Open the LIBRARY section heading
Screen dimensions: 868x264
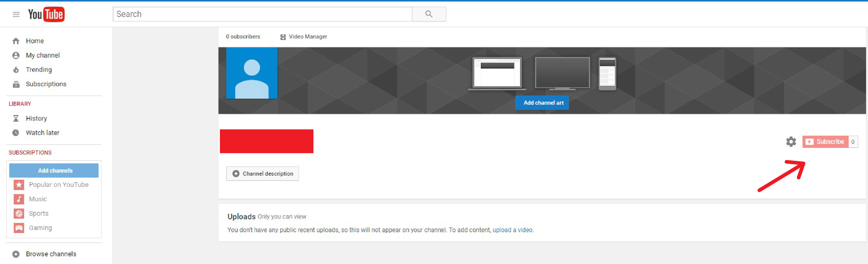[x=20, y=104]
